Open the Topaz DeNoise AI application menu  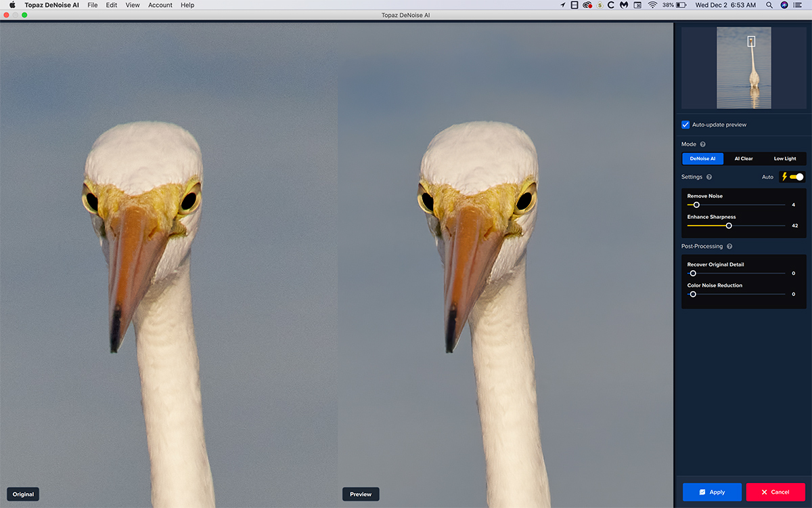52,5
